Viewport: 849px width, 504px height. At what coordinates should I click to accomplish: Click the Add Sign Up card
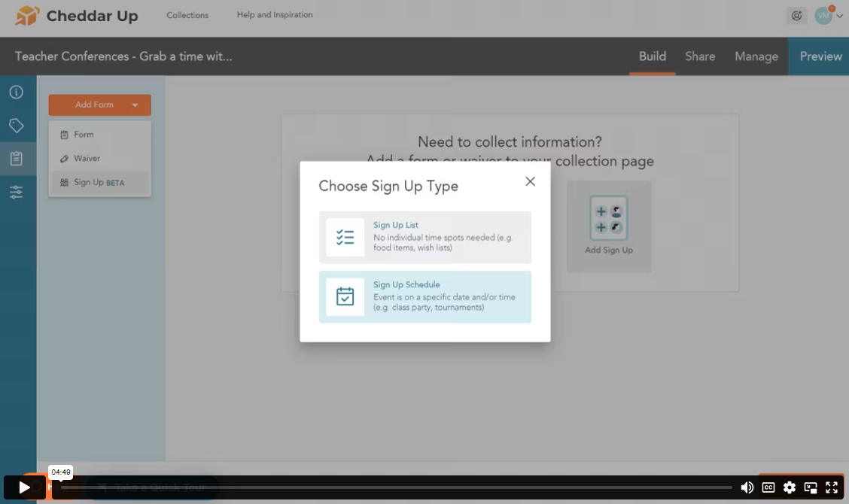(609, 226)
